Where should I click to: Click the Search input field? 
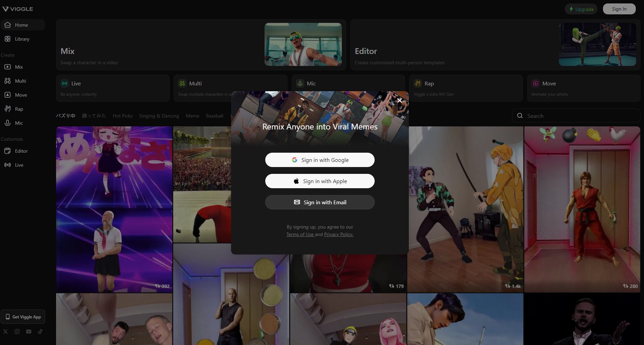(x=576, y=115)
